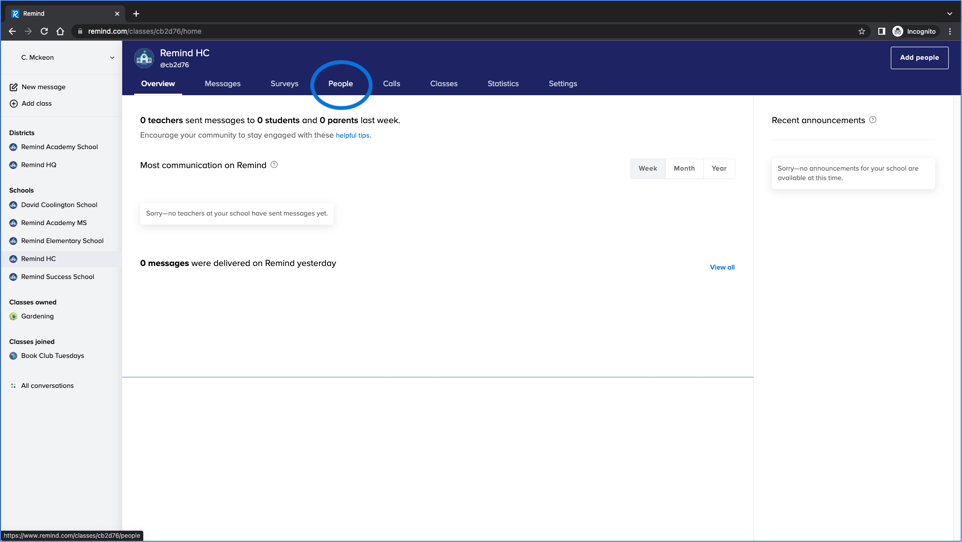Click the help icon beside Recent announcements
The height and width of the screenshot is (542, 962).
pos(873,120)
